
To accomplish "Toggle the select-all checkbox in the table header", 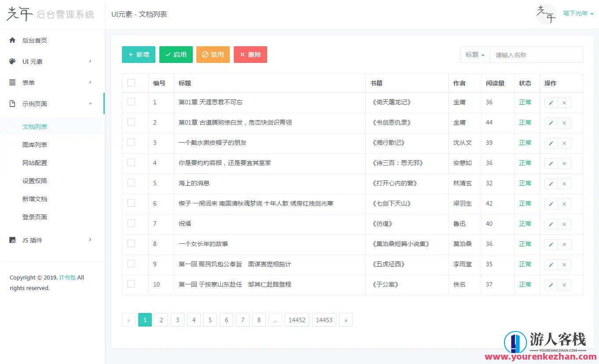I will point(130,83).
